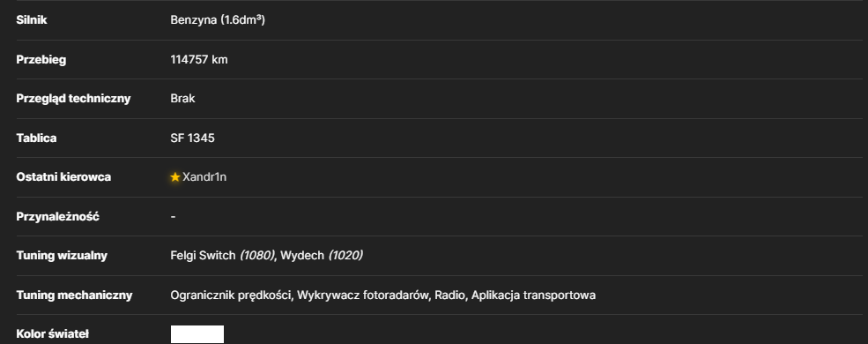
Task: Click the Tuning wizualny label
Action: click(62, 256)
